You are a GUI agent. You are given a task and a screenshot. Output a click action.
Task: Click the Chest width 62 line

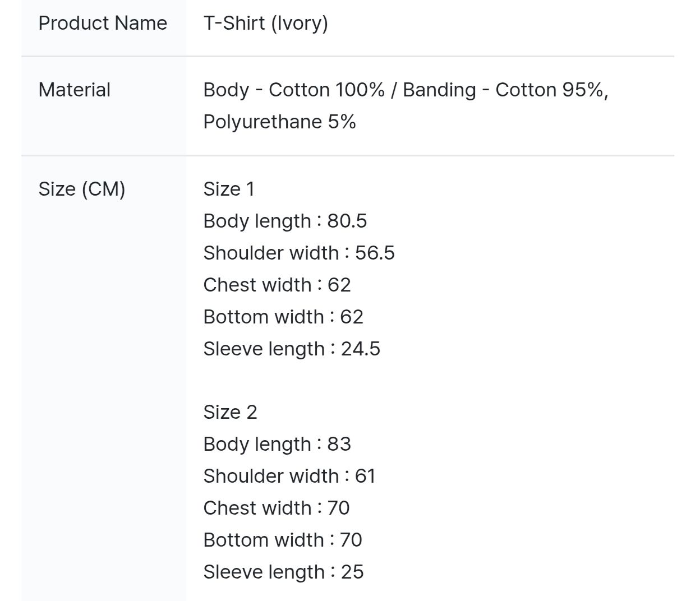coord(277,285)
